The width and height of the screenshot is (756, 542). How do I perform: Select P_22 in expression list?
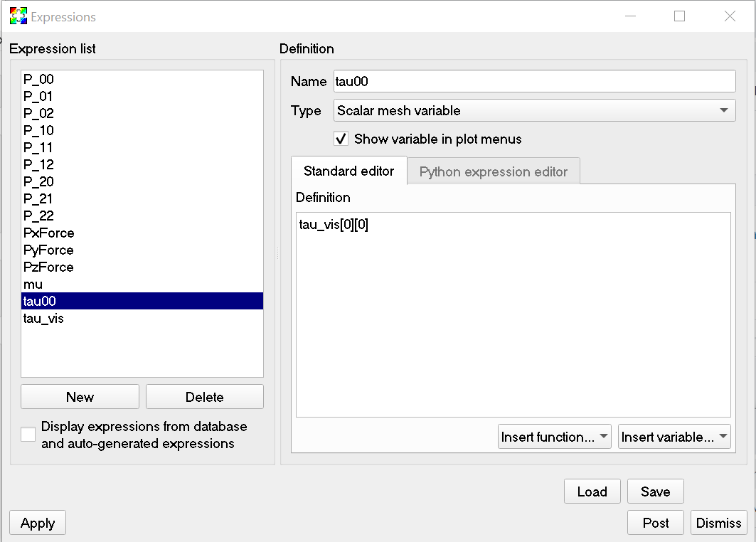click(x=142, y=216)
